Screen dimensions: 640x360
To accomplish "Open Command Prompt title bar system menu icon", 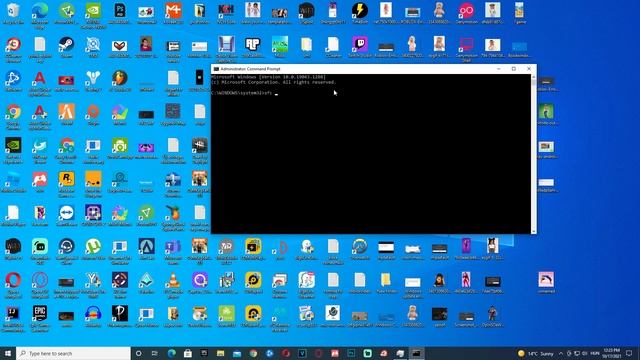I will [x=216, y=69].
